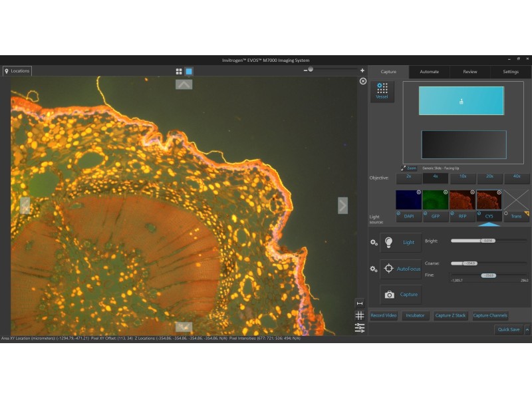The width and height of the screenshot is (532, 399).
Task: Open the Vessel selection button
Action: coord(382,92)
